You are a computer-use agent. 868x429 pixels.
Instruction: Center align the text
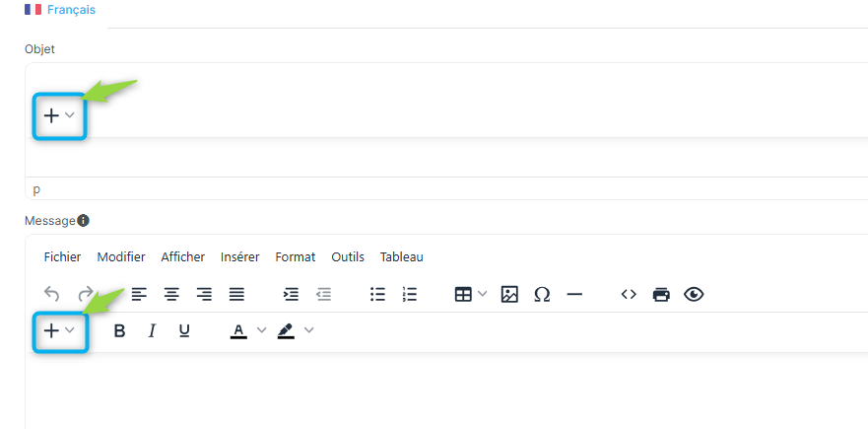(171, 294)
